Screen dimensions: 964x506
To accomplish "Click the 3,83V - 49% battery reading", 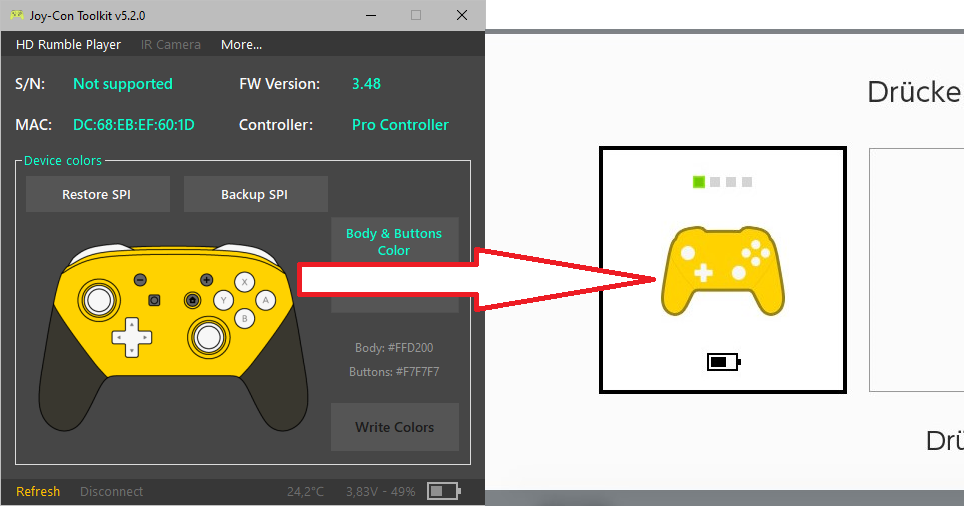I will tap(381, 492).
